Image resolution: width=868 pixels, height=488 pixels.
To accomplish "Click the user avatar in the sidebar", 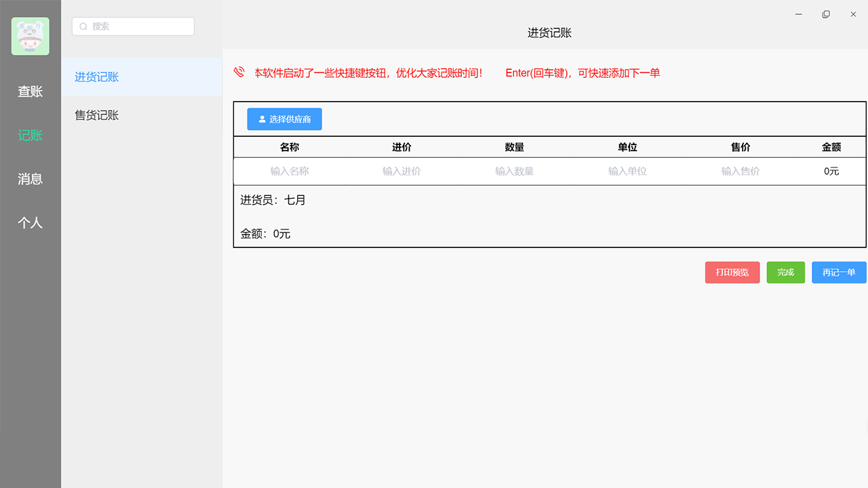I will point(30,36).
